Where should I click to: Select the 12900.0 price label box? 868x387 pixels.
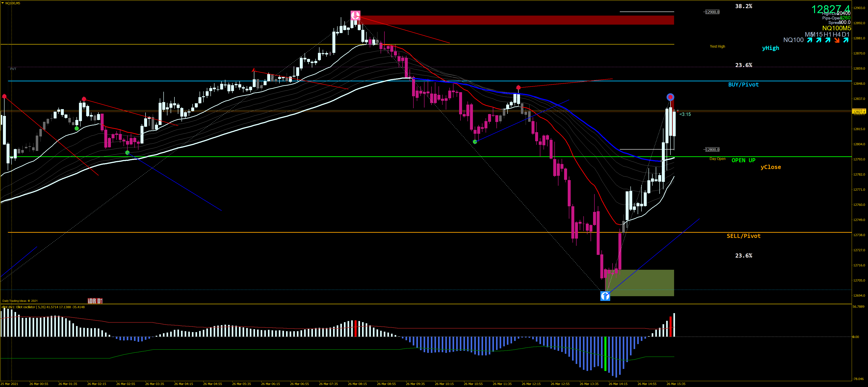tap(712, 12)
